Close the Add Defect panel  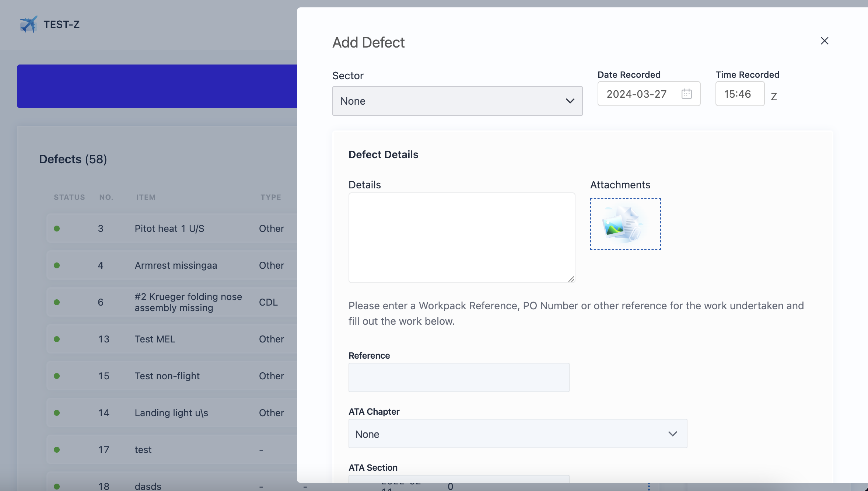click(x=825, y=41)
